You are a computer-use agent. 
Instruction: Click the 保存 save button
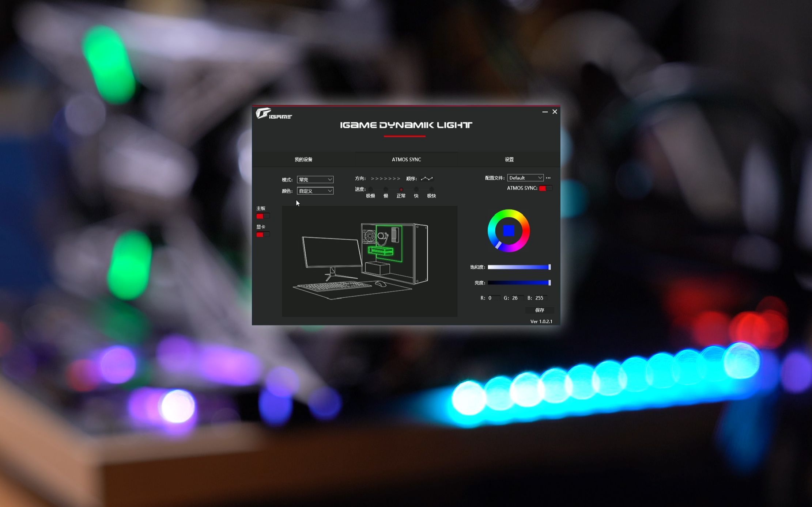click(x=540, y=310)
